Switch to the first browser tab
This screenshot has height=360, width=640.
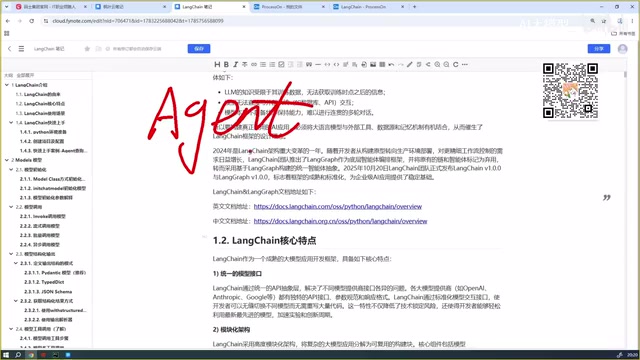point(51,7)
